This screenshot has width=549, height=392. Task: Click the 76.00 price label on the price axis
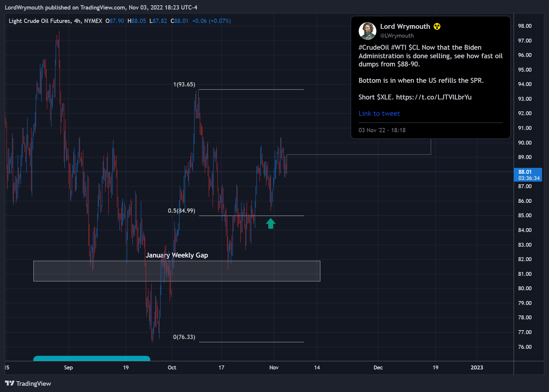click(x=525, y=347)
